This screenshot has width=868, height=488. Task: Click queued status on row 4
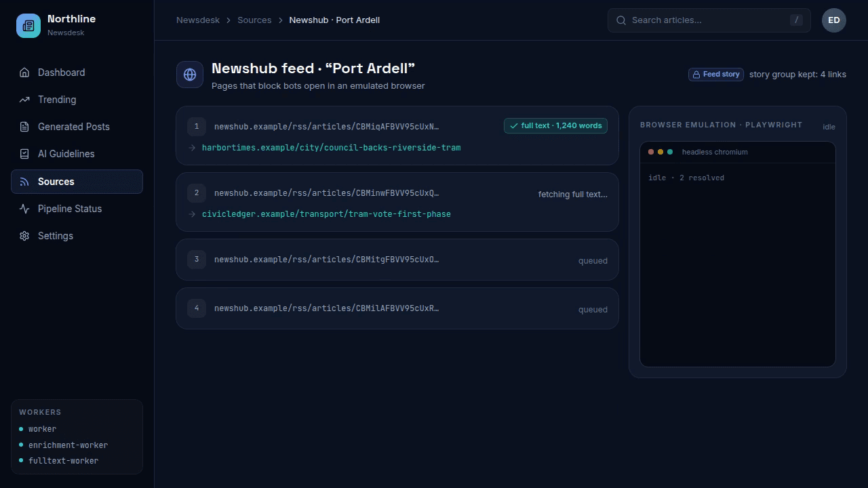(x=593, y=310)
